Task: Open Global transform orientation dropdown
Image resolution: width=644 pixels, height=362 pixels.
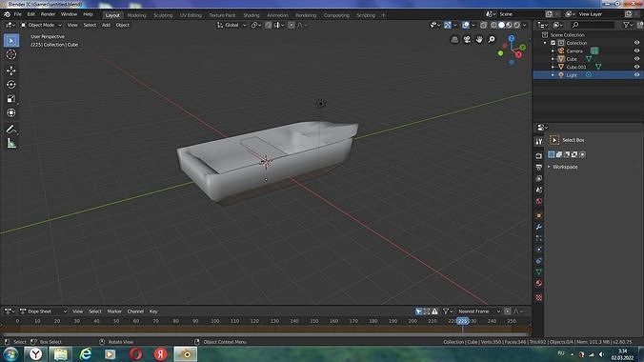Action: [231, 25]
